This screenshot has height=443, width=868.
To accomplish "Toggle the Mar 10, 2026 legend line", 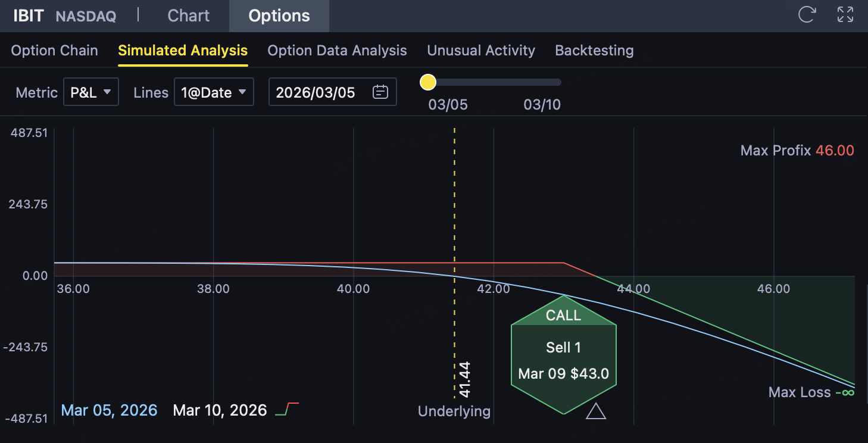I will pos(220,410).
